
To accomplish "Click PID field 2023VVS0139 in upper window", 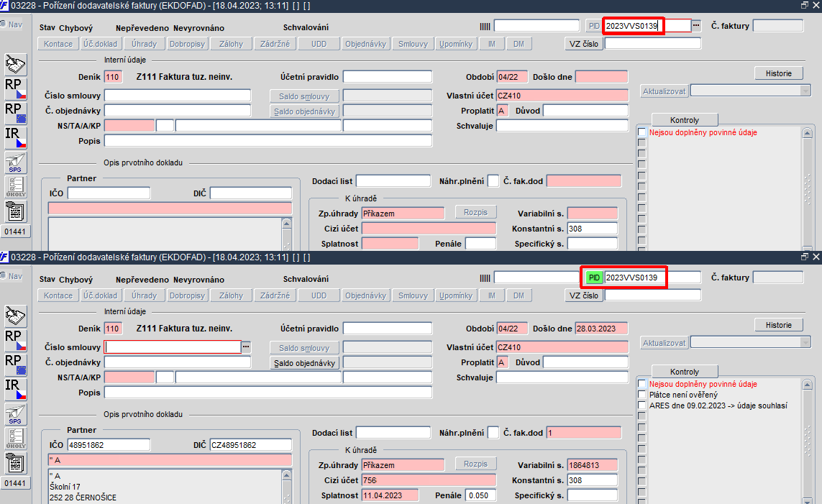I will pos(647,26).
